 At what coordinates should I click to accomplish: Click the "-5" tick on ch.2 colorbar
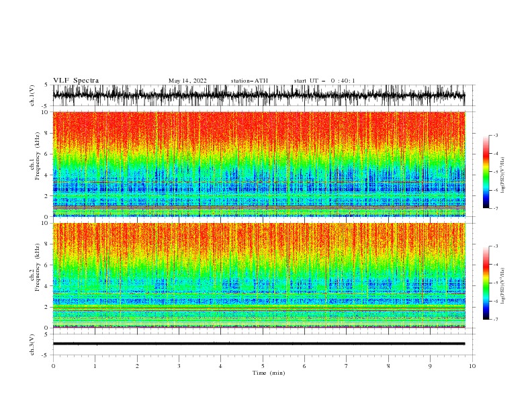pyautogui.click(x=496, y=283)
